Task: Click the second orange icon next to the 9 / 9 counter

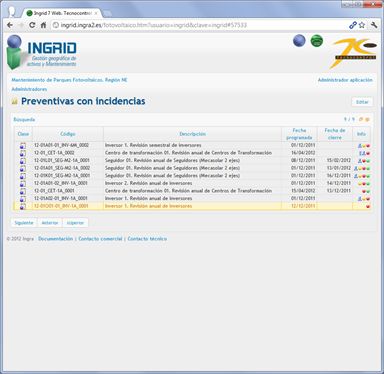Action: pos(367,120)
